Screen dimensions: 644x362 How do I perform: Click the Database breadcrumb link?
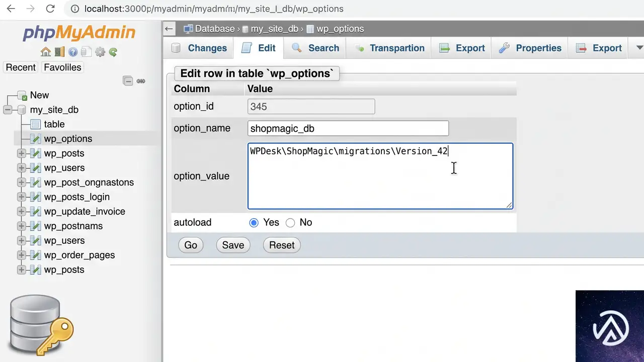click(215, 29)
